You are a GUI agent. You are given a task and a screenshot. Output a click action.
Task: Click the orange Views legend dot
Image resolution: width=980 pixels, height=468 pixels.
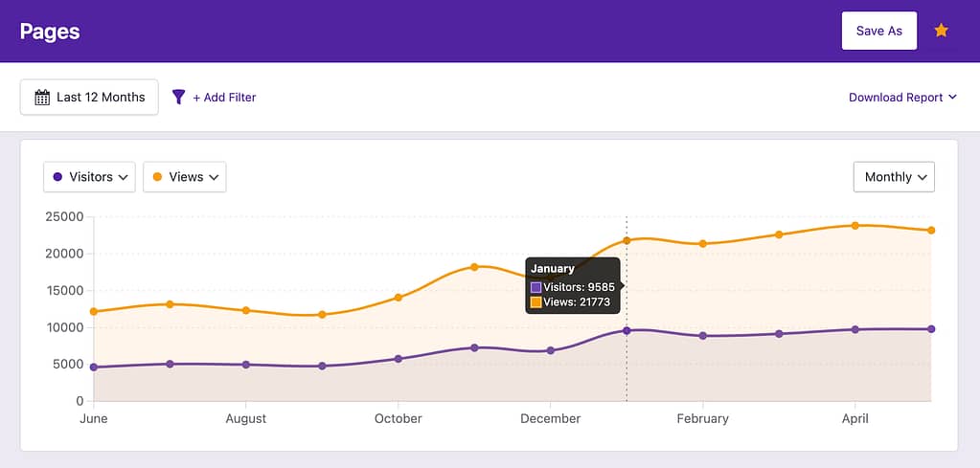pos(157,177)
